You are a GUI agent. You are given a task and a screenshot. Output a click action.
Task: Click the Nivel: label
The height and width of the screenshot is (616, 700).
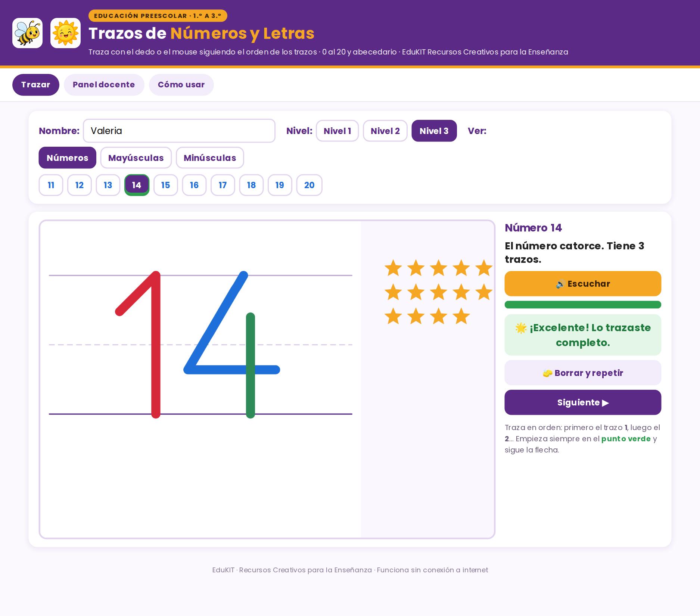pos(299,131)
